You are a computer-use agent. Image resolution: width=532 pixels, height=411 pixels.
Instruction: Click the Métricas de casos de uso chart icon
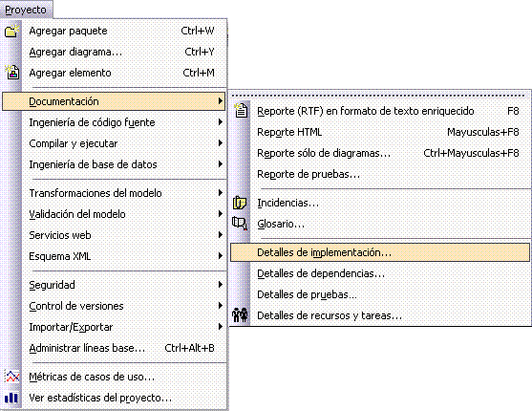pyautogui.click(x=11, y=377)
